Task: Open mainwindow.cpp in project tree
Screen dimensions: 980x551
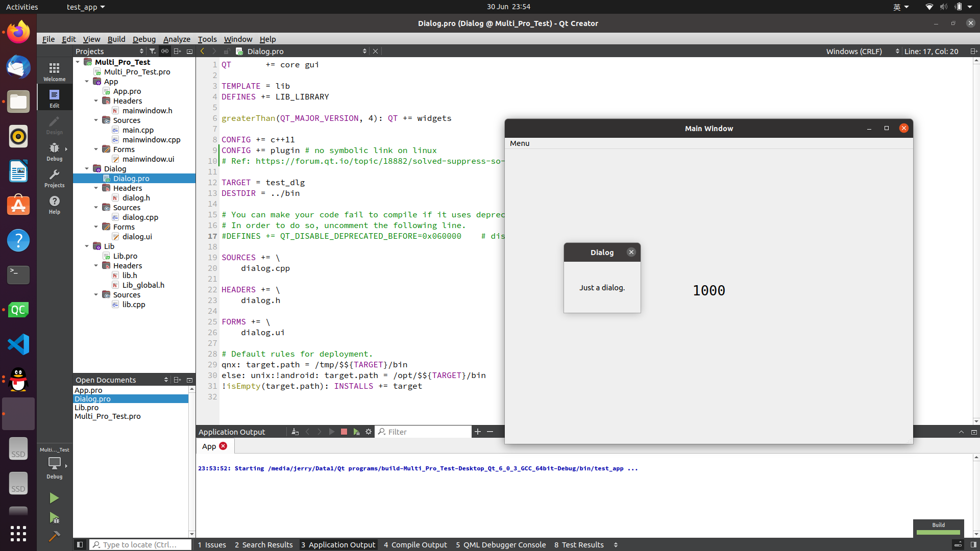Action: point(151,140)
